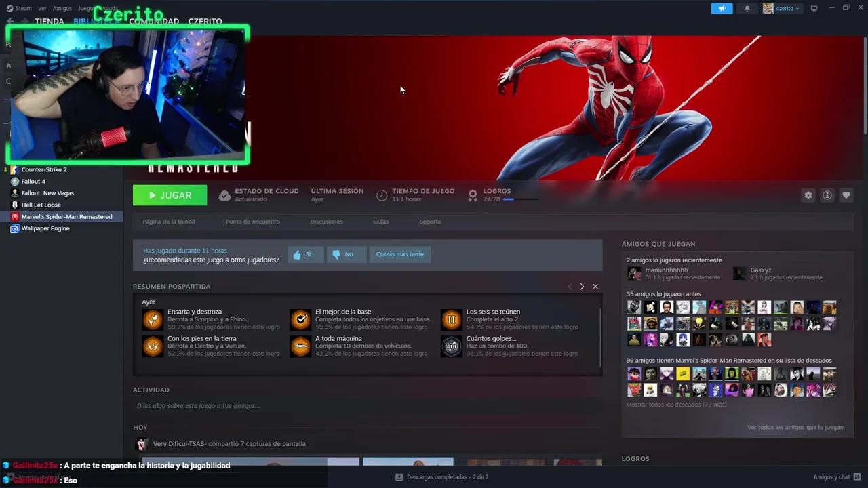Go to TIENDA section
868x488 pixels.
[50, 22]
